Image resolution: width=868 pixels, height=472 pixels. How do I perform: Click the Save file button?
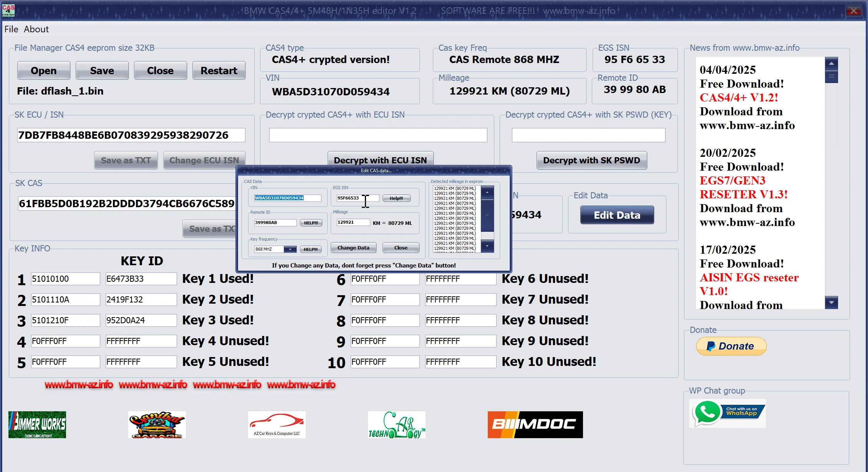(102, 70)
